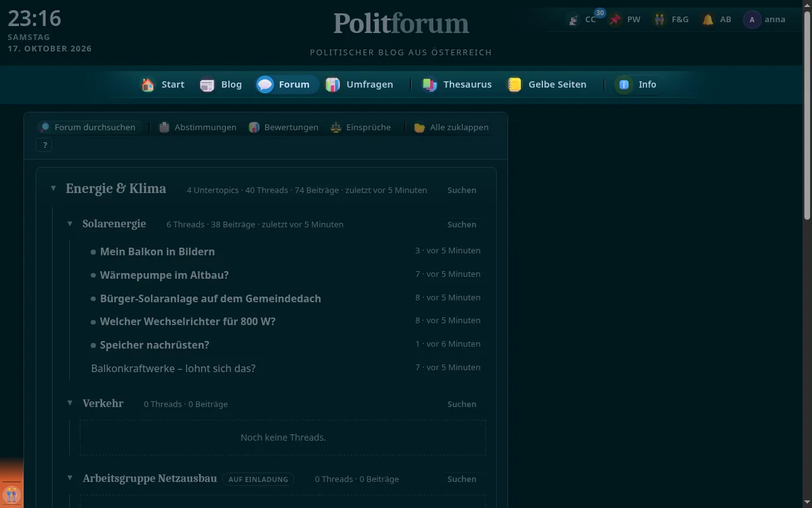Open thread Balkonkraftwerke – lohnt sich das?

point(173,368)
